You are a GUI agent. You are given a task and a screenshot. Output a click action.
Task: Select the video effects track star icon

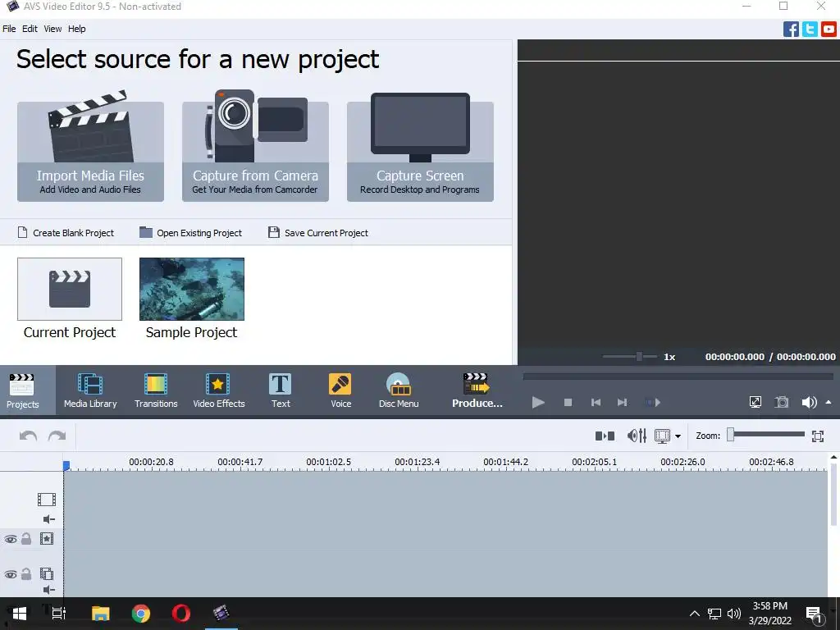click(x=47, y=539)
